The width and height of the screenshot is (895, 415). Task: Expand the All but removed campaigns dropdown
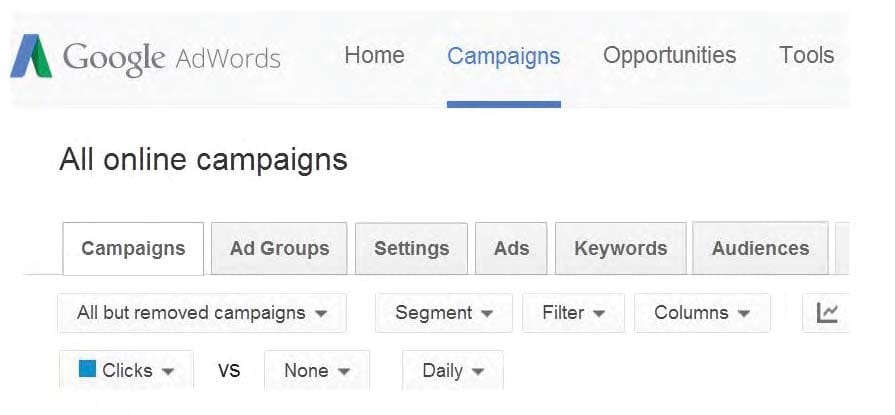[202, 313]
